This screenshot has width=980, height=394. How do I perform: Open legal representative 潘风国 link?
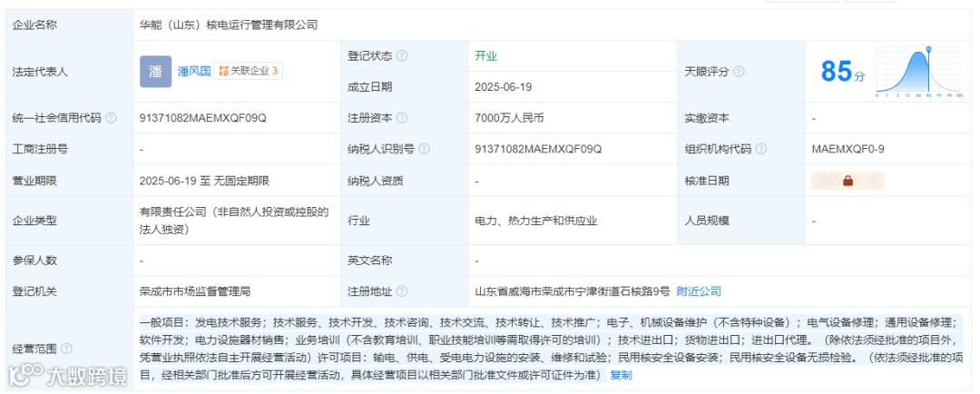[x=193, y=72]
